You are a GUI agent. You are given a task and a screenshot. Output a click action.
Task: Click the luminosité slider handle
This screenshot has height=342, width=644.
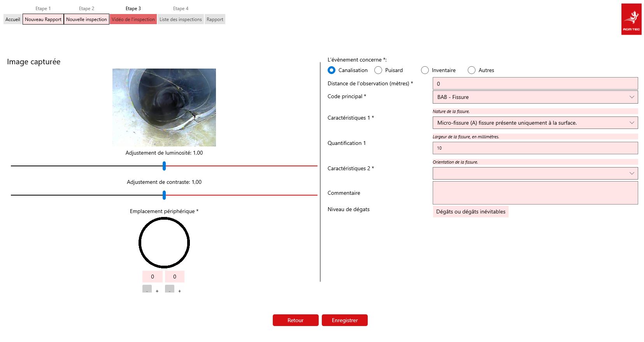[164, 166]
